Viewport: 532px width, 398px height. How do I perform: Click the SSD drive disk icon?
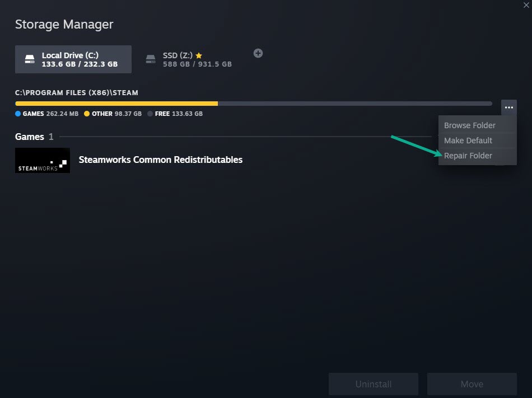(x=151, y=59)
